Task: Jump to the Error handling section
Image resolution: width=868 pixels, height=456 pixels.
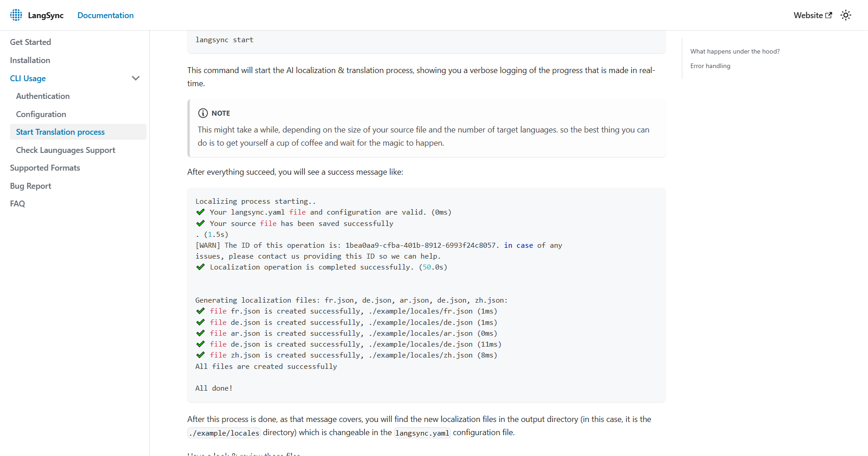Action: (x=710, y=66)
